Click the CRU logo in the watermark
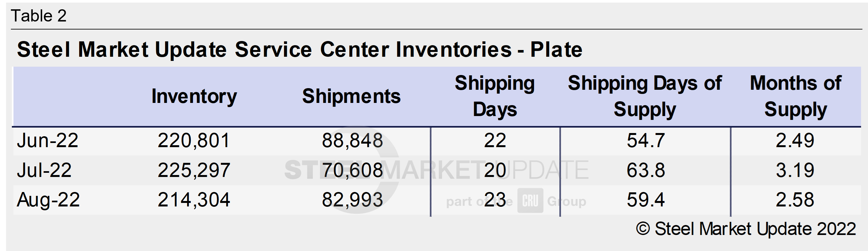This screenshot has width=868, height=251. pyautogui.click(x=530, y=201)
